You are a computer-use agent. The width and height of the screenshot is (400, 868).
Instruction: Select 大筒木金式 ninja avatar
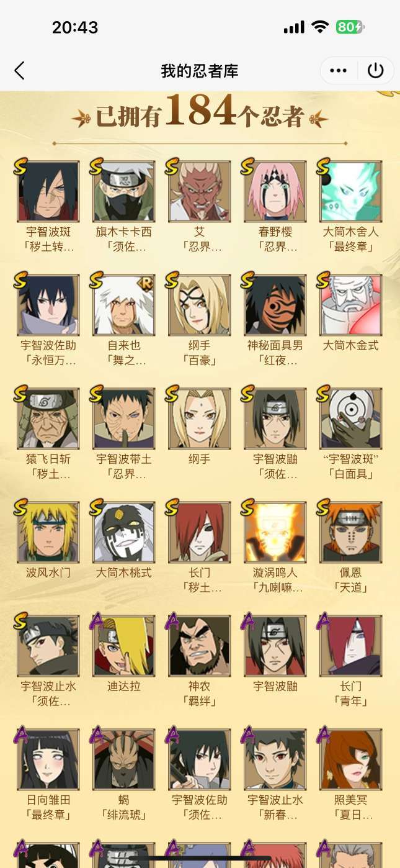(x=351, y=305)
